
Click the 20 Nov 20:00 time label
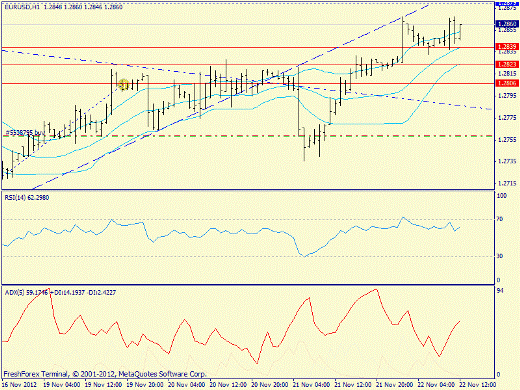(270, 384)
